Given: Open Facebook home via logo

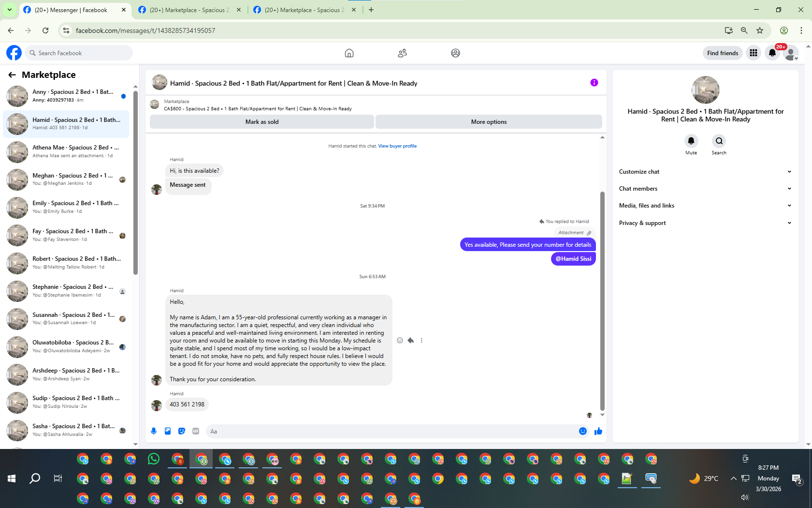Looking at the screenshot, I should click(14, 53).
